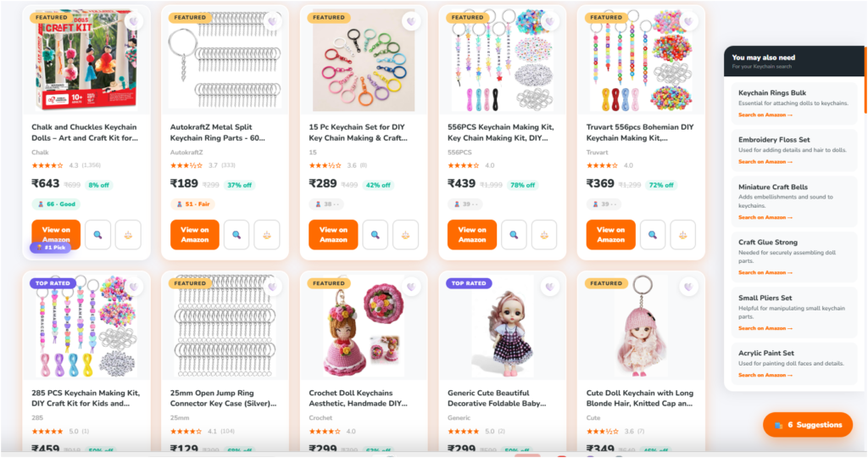Viewport: 868px width, 458px height.
Task: Toggle heart favorite on Chalk and Chuckles kit
Action: pyautogui.click(x=133, y=21)
